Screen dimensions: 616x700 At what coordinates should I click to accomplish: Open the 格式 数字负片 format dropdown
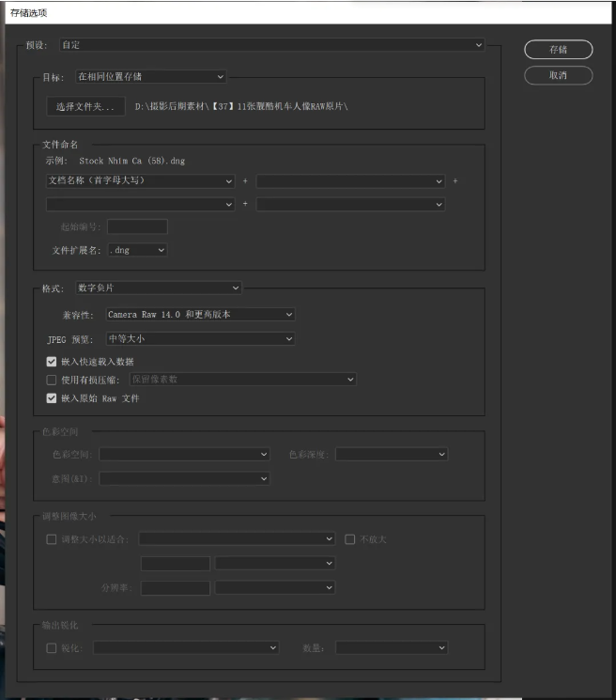click(158, 288)
